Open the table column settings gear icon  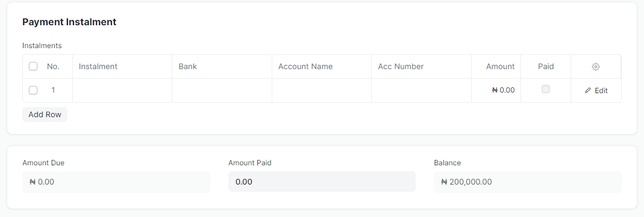click(x=596, y=67)
